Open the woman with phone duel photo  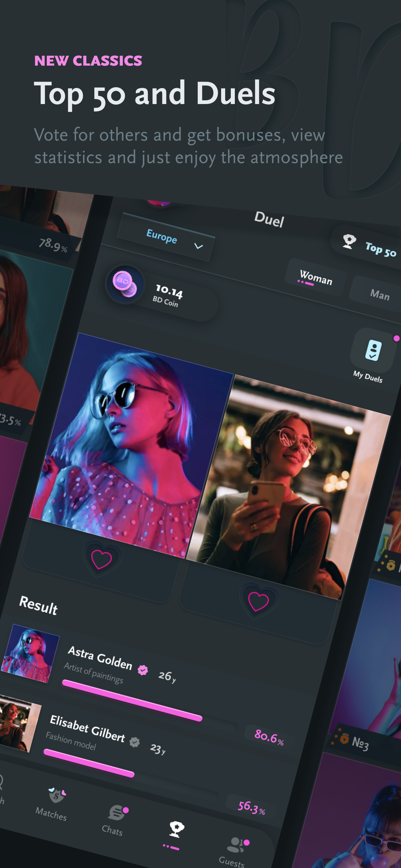coord(289,487)
